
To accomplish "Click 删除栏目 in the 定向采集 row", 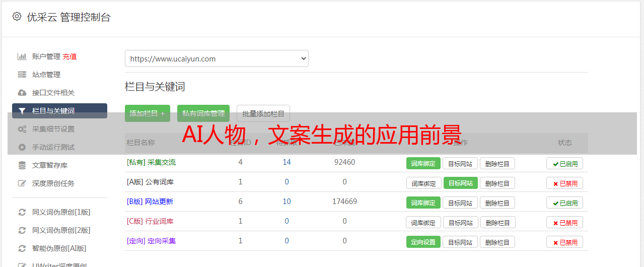I will click(497, 242).
